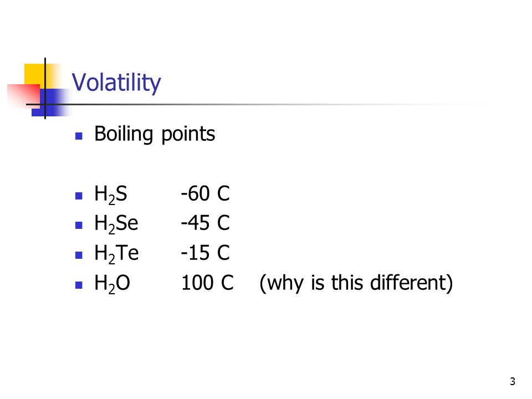Click the '(why is this different)' text

point(356,283)
